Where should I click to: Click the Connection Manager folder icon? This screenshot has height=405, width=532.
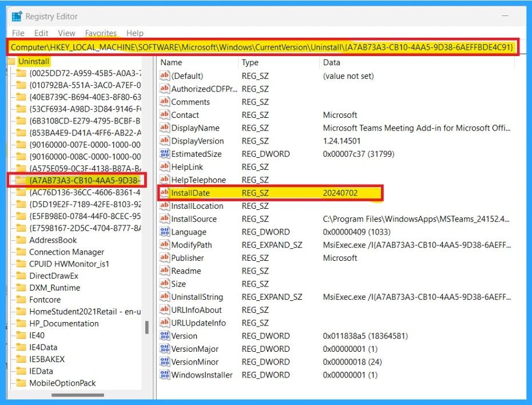(x=21, y=252)
